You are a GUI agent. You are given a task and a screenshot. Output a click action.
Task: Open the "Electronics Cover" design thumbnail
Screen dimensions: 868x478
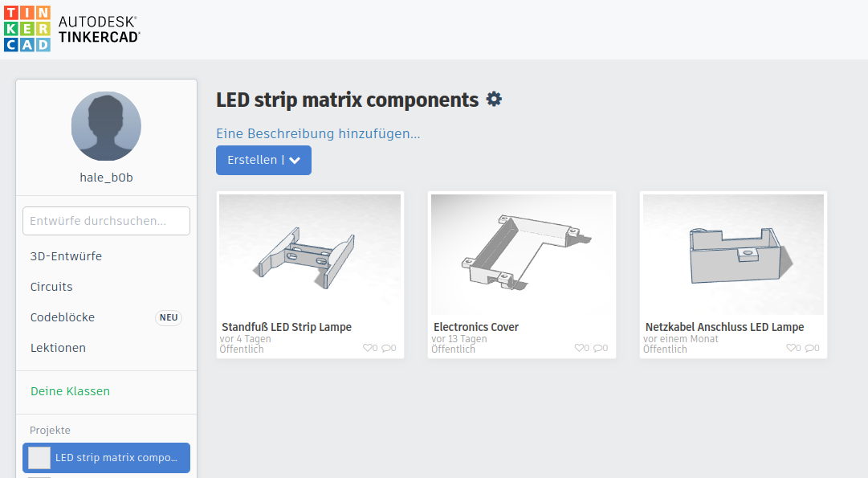pyautogui.click(x=521, y=253)
